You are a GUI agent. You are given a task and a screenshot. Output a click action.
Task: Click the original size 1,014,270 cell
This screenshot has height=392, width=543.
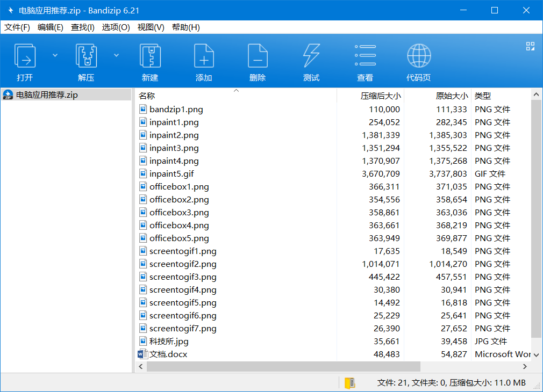coord(448,264)
